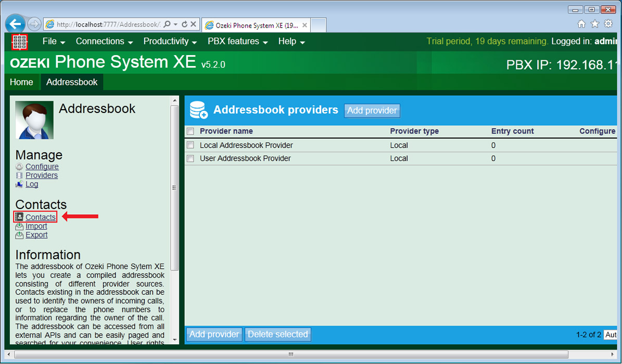622x364 pixels.
Task: Sort by Provider type column header
Action: [414, 131]
